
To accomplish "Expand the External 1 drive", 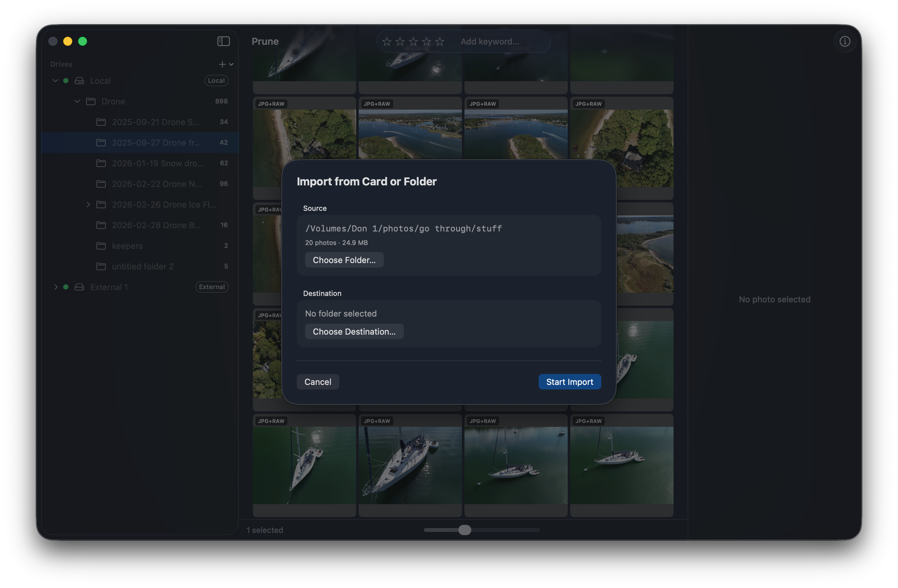I will point(56,287).
